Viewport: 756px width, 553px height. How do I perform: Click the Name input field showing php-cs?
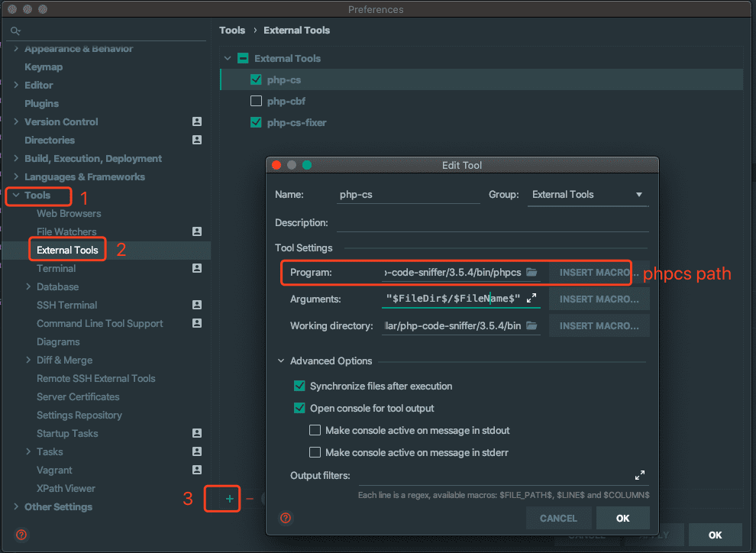click(409, 195)
